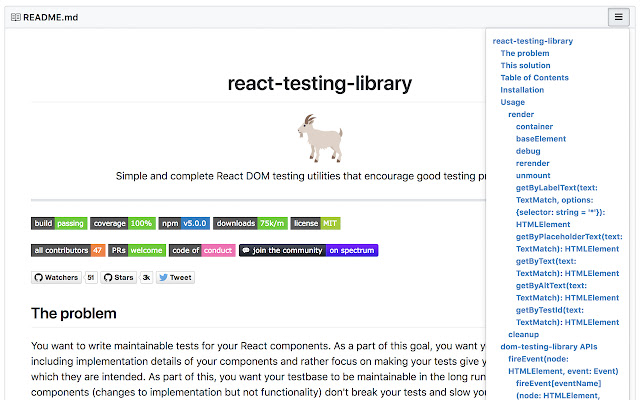Click the Tweet button
Screen dimensions: 640x400
[x=176, y=277]
